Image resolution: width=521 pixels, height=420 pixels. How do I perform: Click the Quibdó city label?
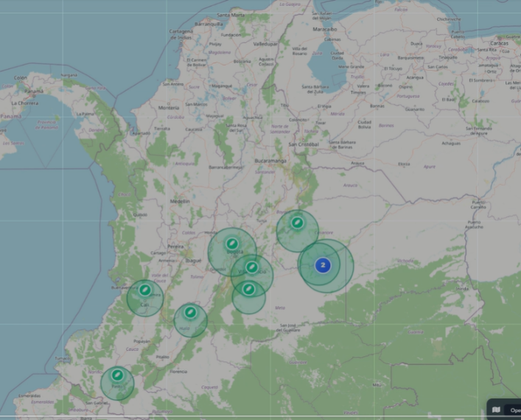[140, 214]
